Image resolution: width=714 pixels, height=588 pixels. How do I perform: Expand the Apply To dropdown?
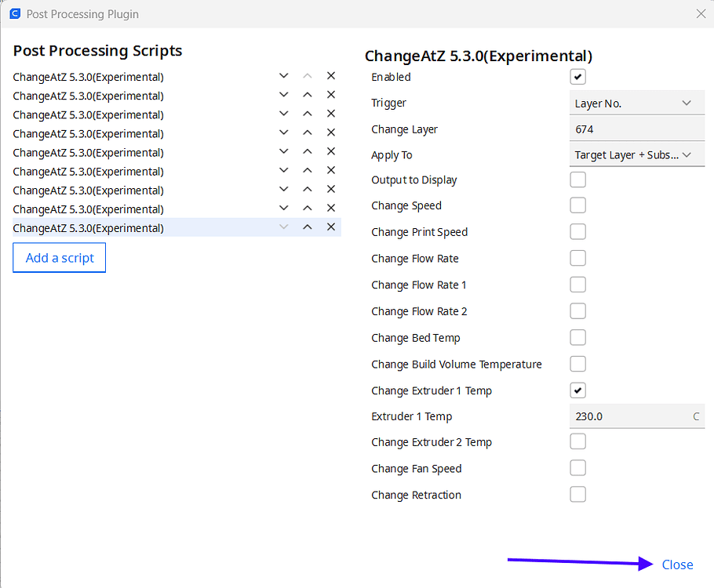636,155
